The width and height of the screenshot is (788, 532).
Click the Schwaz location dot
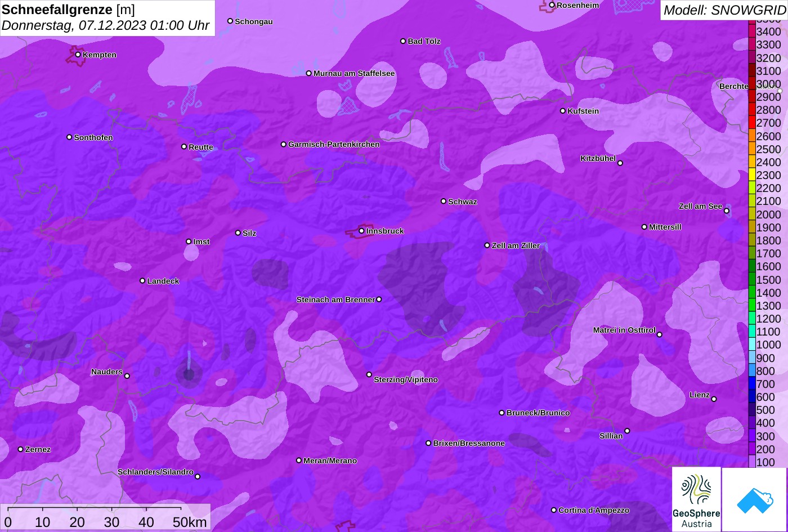click(444, 201)
